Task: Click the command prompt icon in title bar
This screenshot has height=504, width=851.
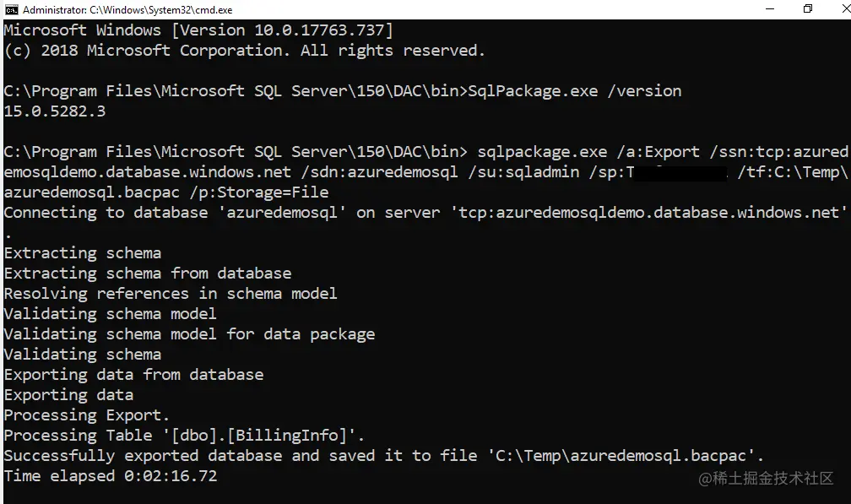Action: click(10, 9)
